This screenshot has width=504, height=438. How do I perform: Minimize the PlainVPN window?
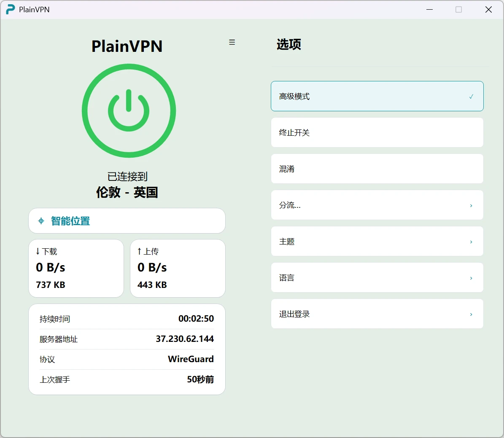pos(429,10)
